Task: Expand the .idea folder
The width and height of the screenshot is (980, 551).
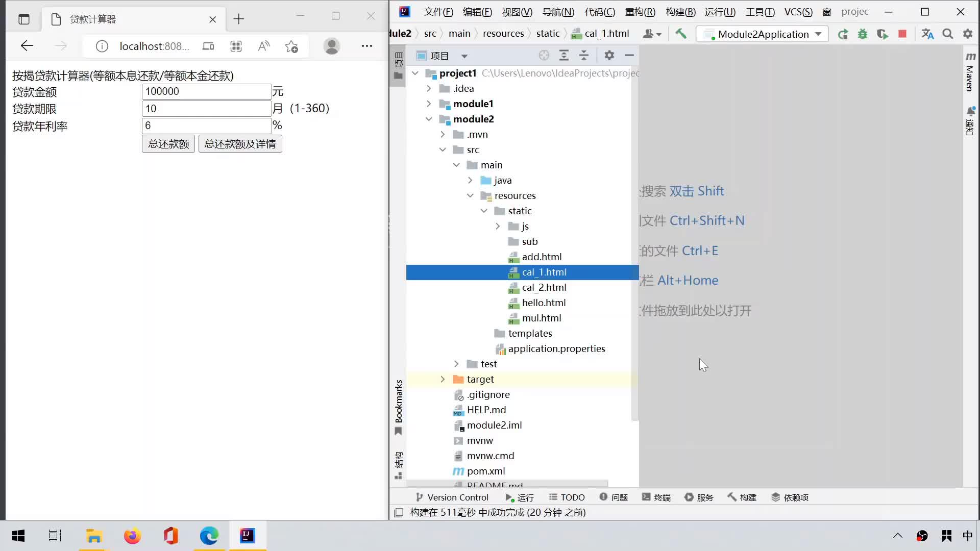Action: [x=429, y=88]
